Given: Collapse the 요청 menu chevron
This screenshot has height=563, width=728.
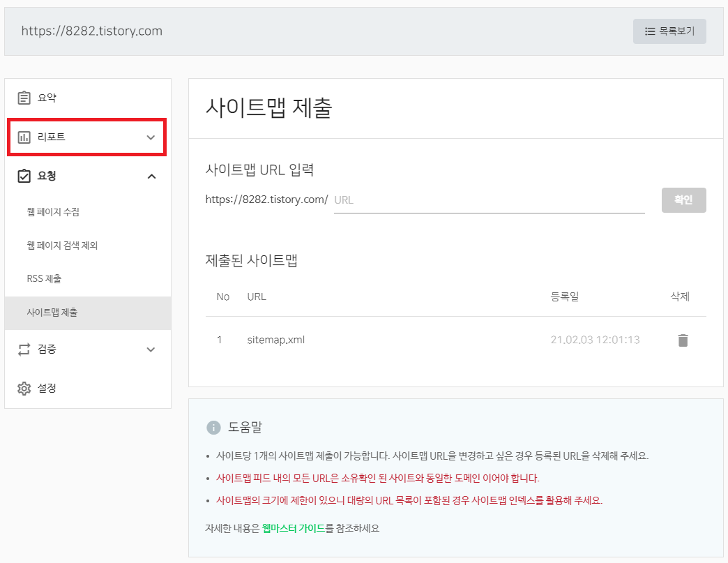Looking at the screenshot, I should pos(151,177).
